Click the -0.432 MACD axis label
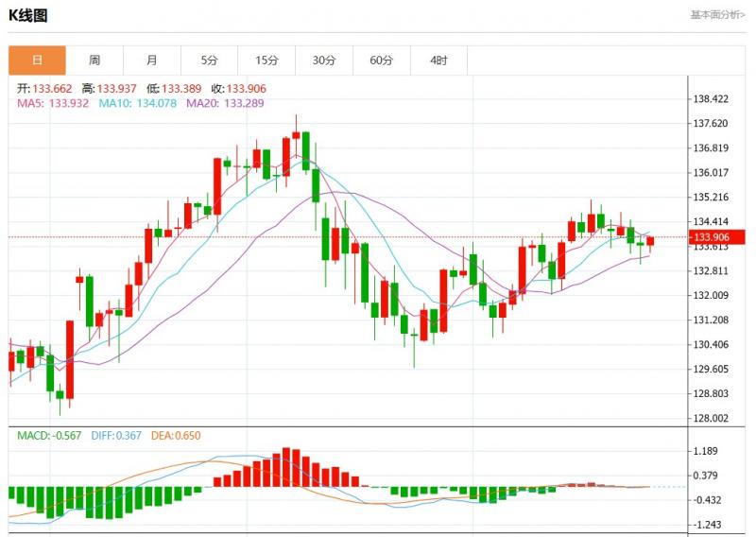 point(705,500)
